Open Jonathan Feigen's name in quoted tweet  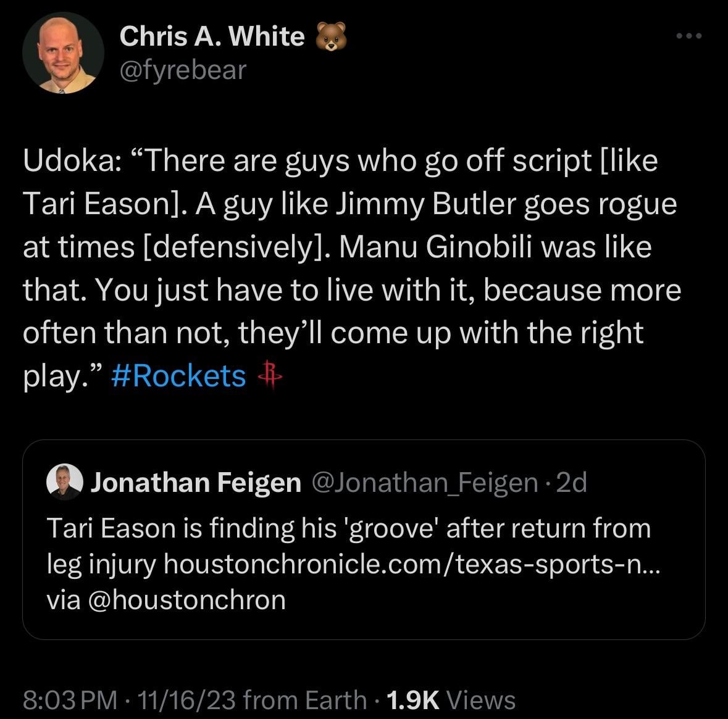click(x=196, y=482)
